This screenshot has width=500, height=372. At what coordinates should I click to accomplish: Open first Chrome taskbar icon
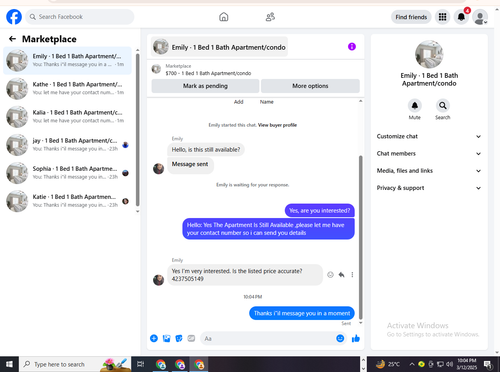tap(161, 364)
